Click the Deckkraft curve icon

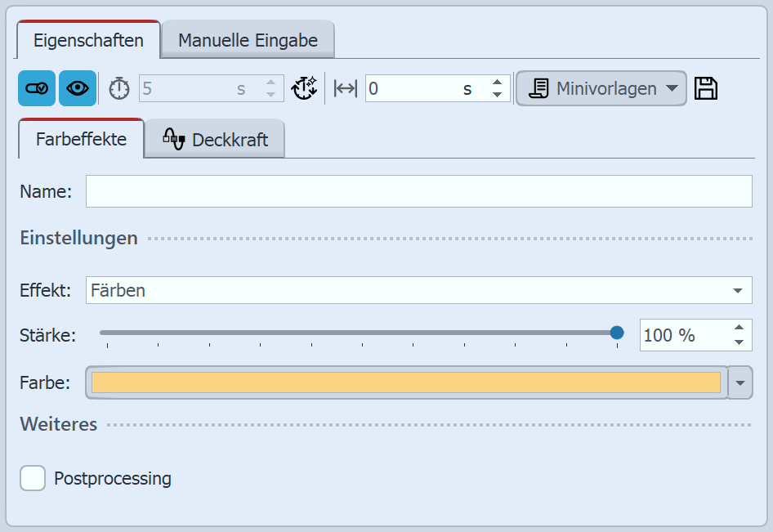[175, 138]
